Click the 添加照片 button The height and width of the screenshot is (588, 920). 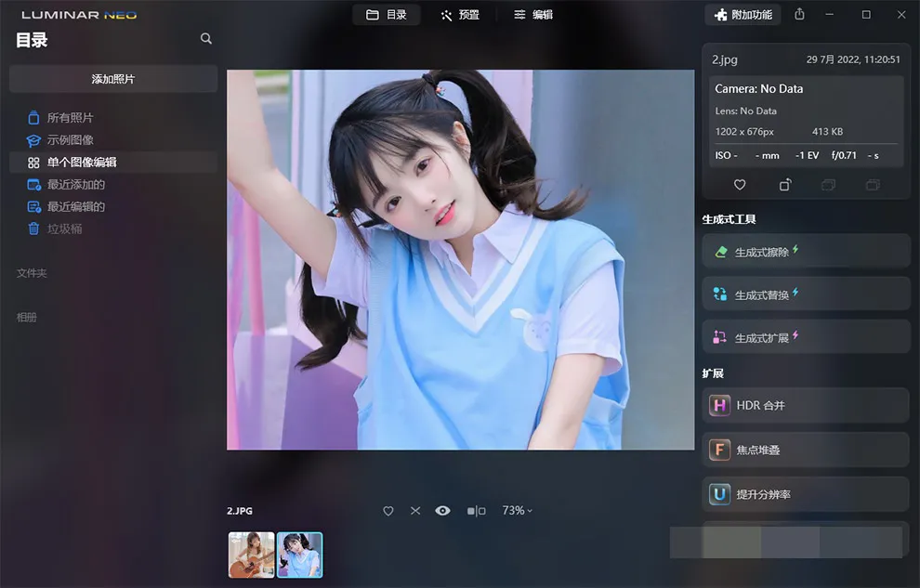113,79
